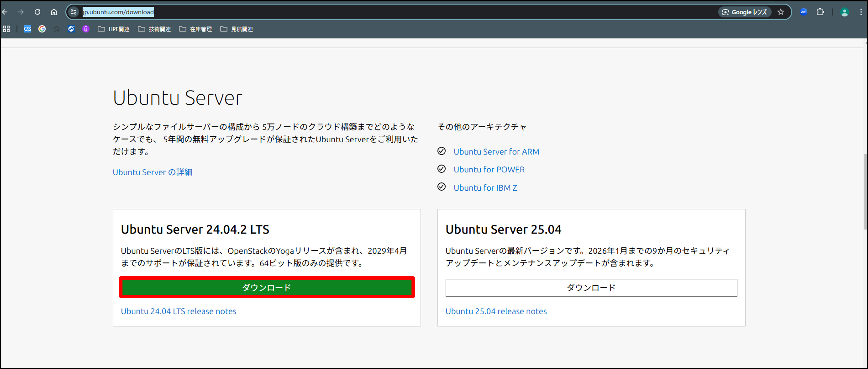The height and width of the screenshot is (369, 868).
Task: Expand the 見積関連 bookmark folder
Action: 236,29
